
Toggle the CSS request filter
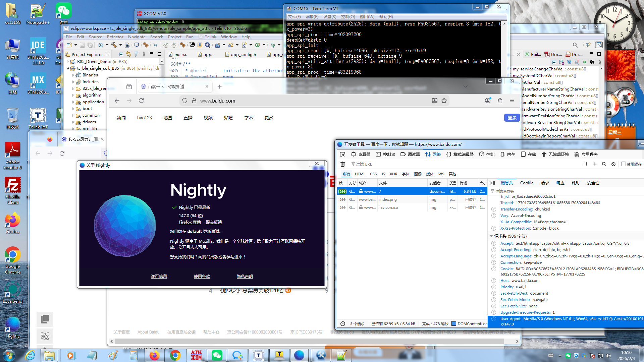pos(373,174)
